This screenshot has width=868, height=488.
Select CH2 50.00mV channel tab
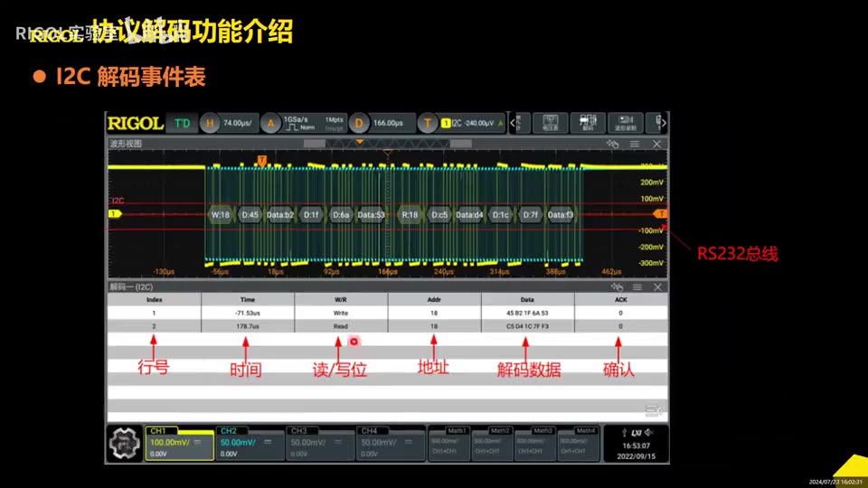click(x=250, y=443)
